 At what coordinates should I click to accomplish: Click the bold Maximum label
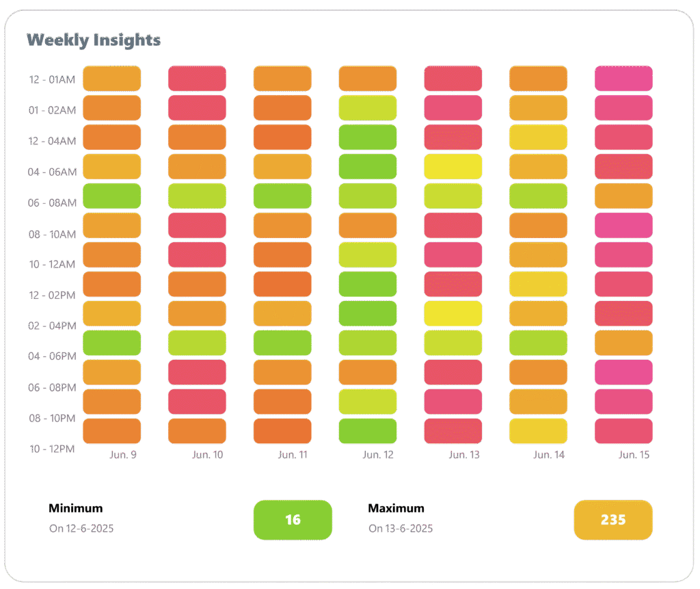coord(396,508)
